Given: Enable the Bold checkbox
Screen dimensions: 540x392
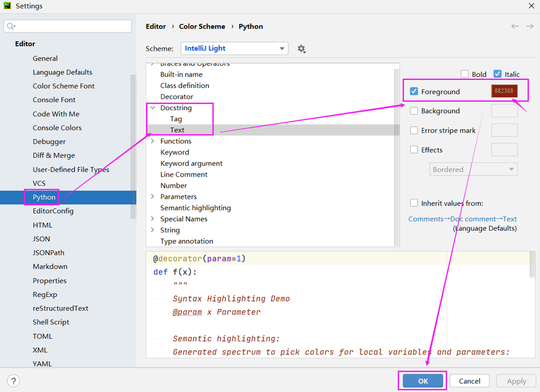Looking at the screenshot, I should (x=465, y=74).
